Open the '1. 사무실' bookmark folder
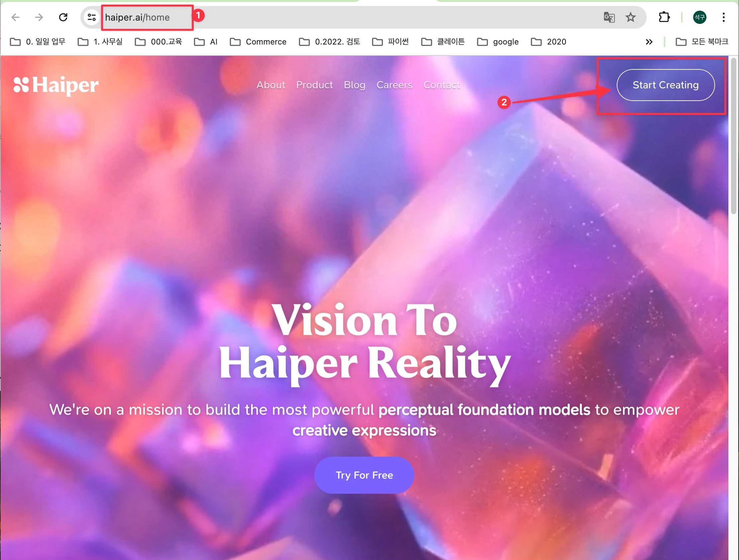 point(100,42)
